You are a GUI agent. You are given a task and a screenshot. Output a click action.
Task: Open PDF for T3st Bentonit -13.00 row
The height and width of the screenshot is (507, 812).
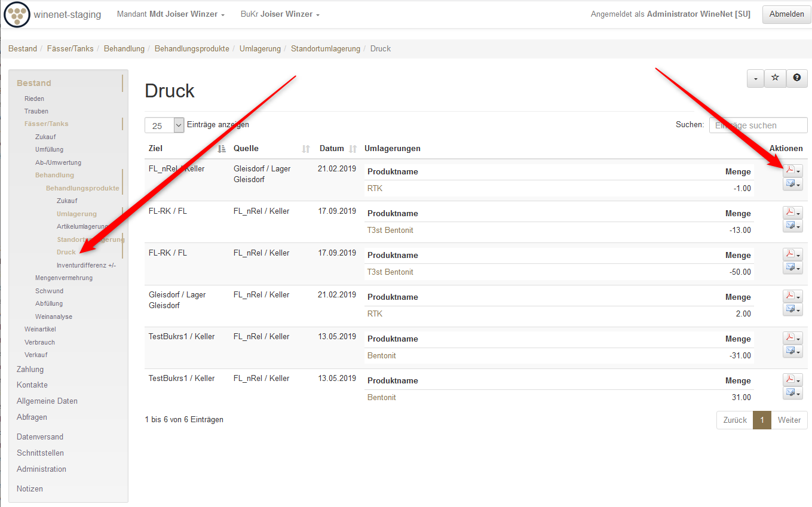coord(789,213)
